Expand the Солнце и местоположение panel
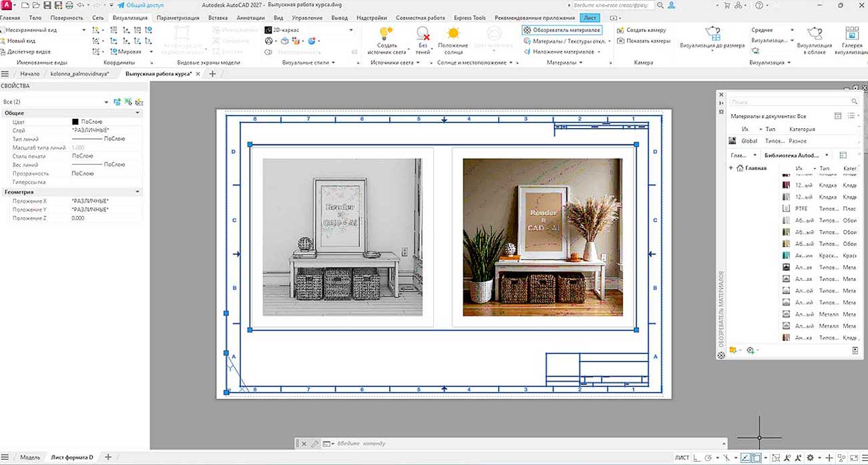 point(475,62)
